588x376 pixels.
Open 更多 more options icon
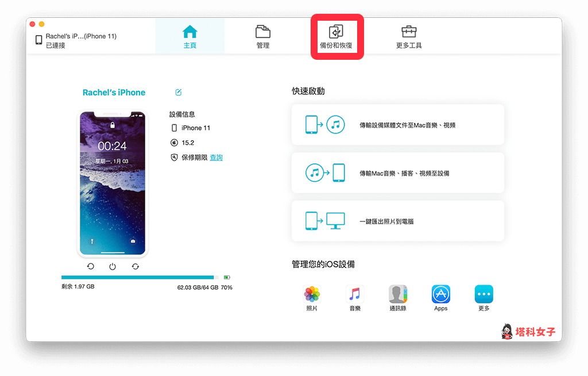click(483, 298)
